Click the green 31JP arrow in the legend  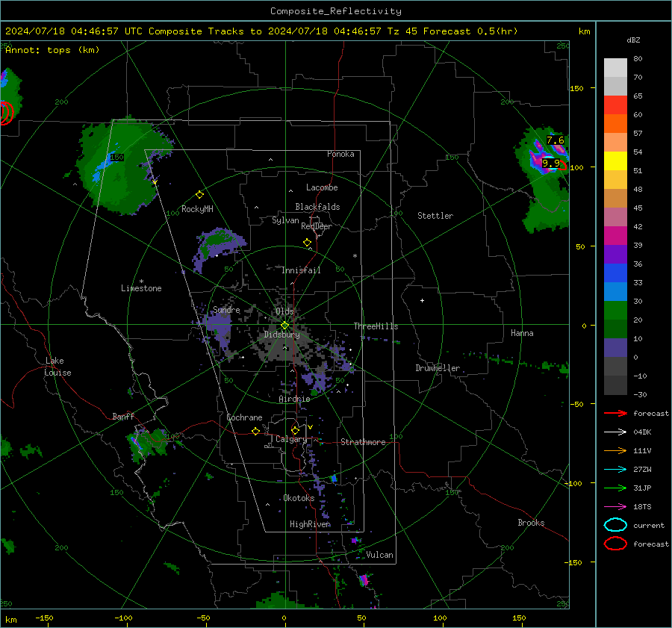(615, 488)
